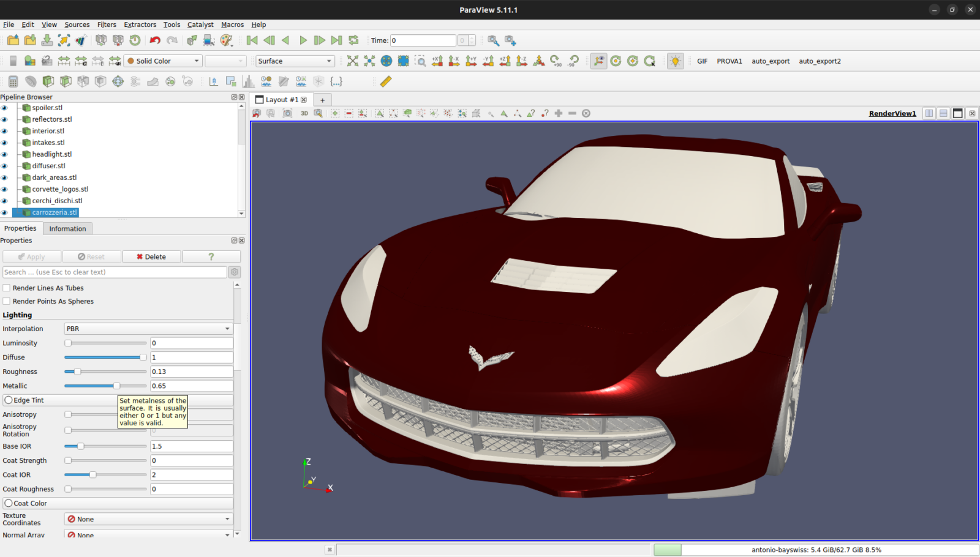Change the Interpolation dropdown from PBR

click(x=148, y=329)
